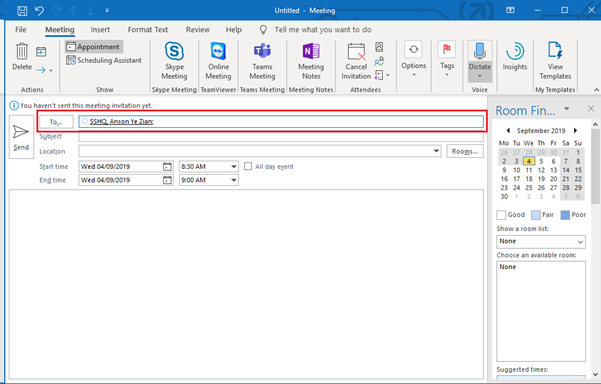The width and height of the screenshot is (601, 384).
Task: Open the Tags flag menu
Action: click(x=447, y=59)
